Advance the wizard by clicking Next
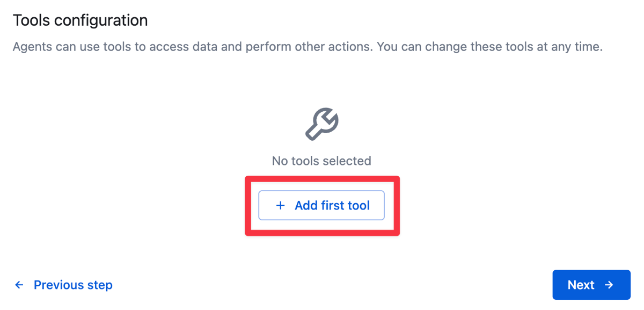The width and height of the screenshot is (644, 310). (x=590, y=285)
